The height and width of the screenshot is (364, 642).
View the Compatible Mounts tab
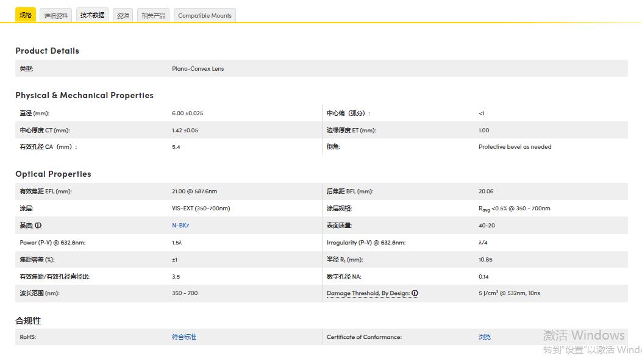pyautogui.click(x=205, y=16)
